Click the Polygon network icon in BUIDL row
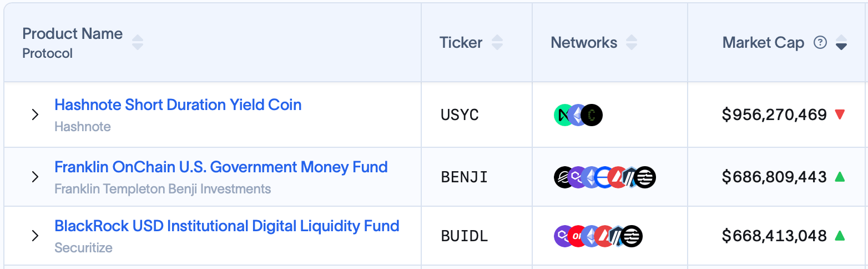 (564, 236)
